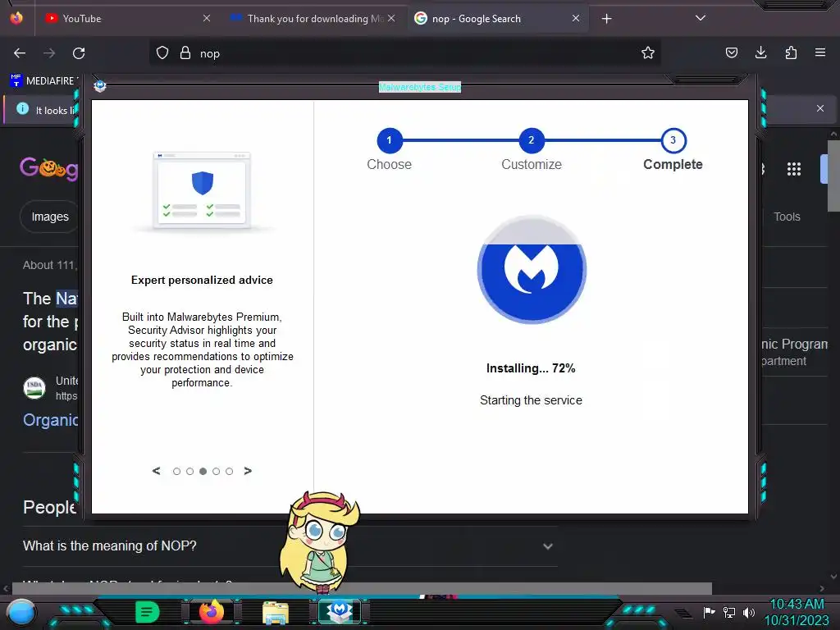Select the fifth carousel dot

pyautogui.click(x=230, y=472)
